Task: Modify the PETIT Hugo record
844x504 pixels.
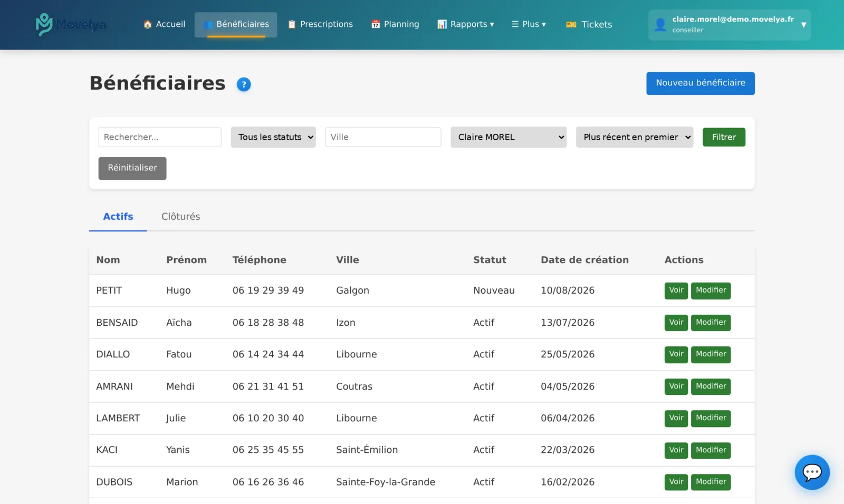Action: pyautogui.click(x=711, y=290)
